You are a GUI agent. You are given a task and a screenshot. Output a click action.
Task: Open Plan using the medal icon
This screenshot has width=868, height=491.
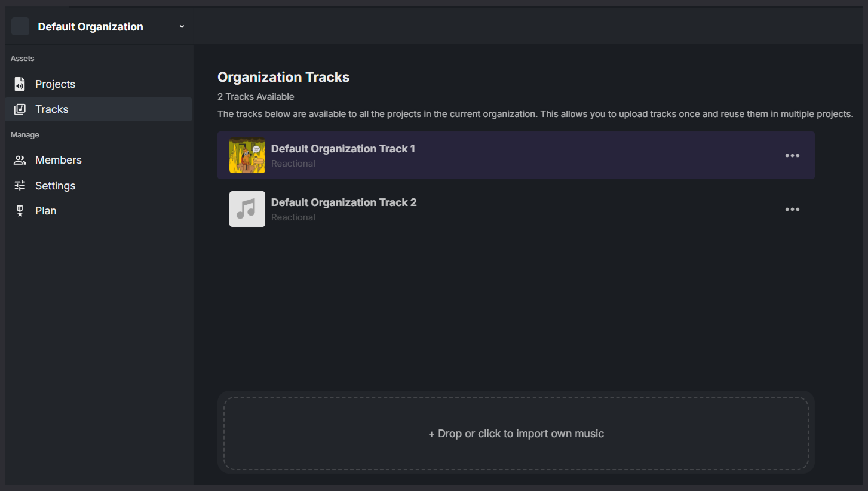(20, 210)
